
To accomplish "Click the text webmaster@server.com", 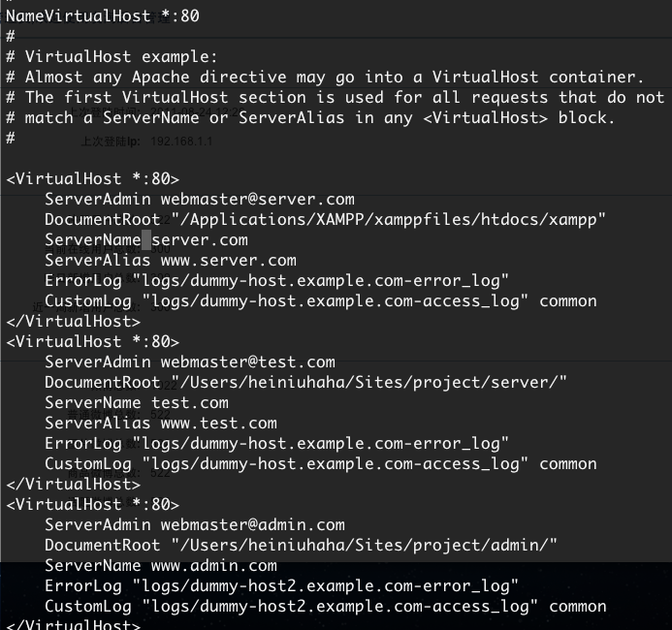I will pyautogui.click(x=258, y=199).
